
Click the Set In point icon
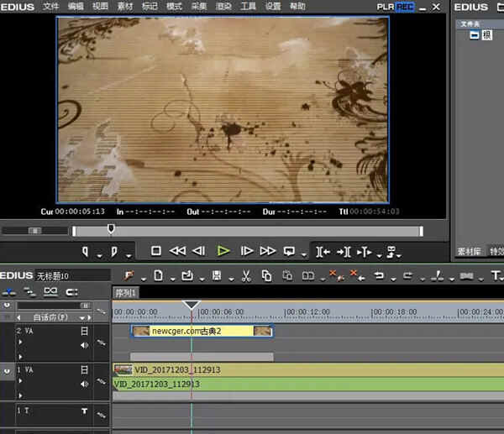click(x=86, y=250)
